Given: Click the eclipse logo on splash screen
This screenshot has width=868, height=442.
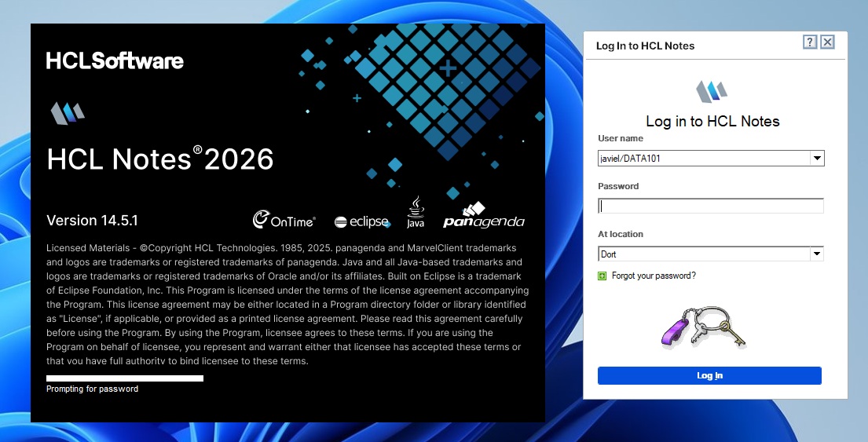Looking at the screenshot, I should point(363,222).
